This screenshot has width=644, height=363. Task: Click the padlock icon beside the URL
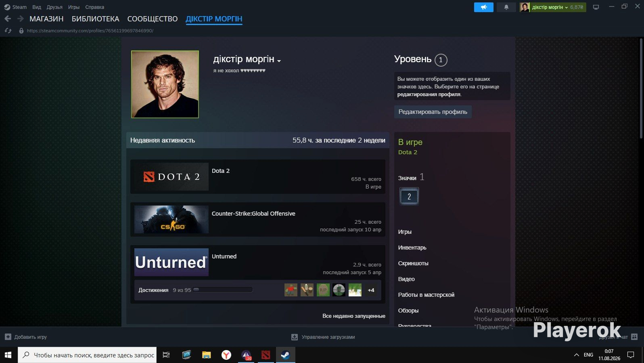(21, 31)
